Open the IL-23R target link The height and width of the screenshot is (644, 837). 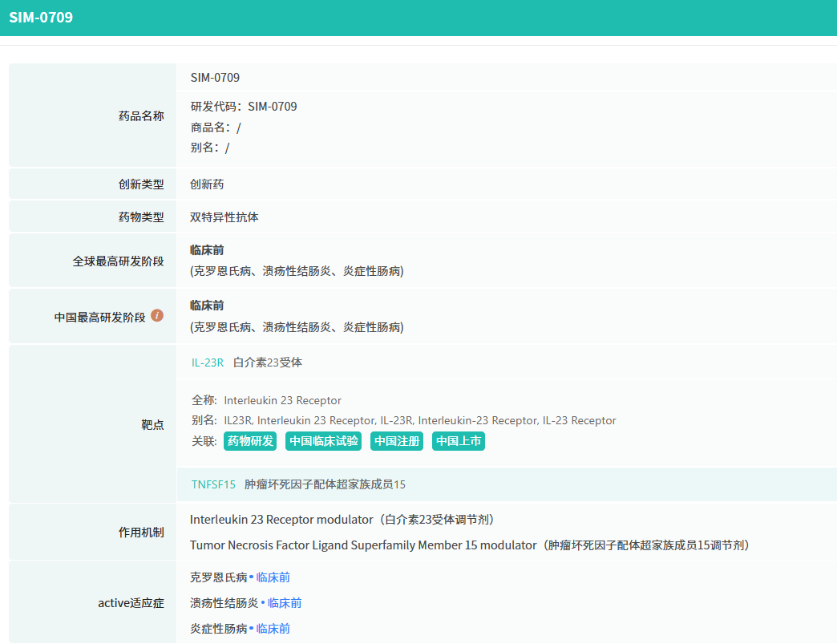[207, 363]
